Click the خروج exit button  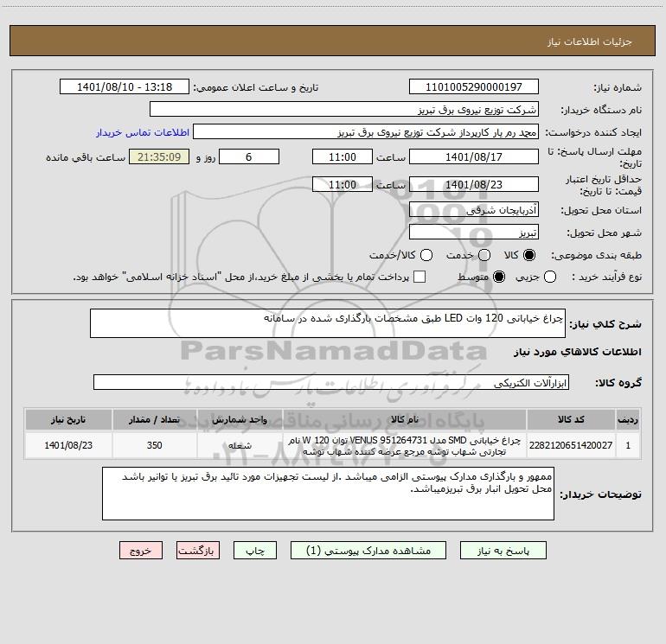(x=141, y=550)
